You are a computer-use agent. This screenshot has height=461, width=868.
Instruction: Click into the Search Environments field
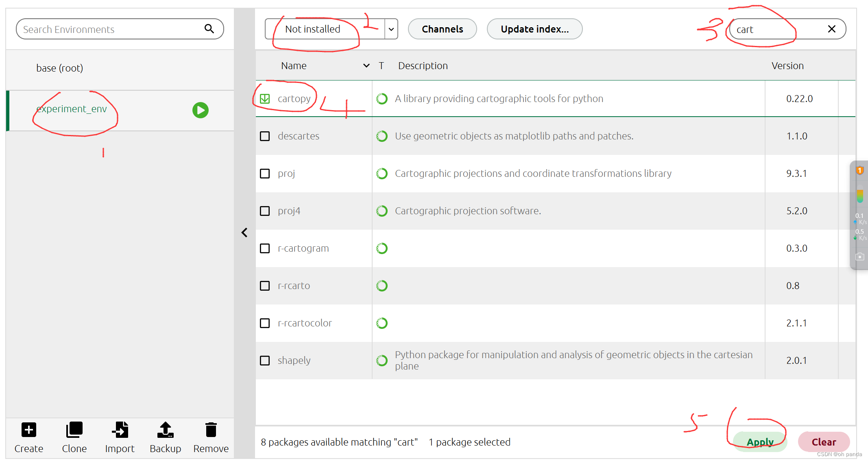pyautogui.click(x=110, y=29)
